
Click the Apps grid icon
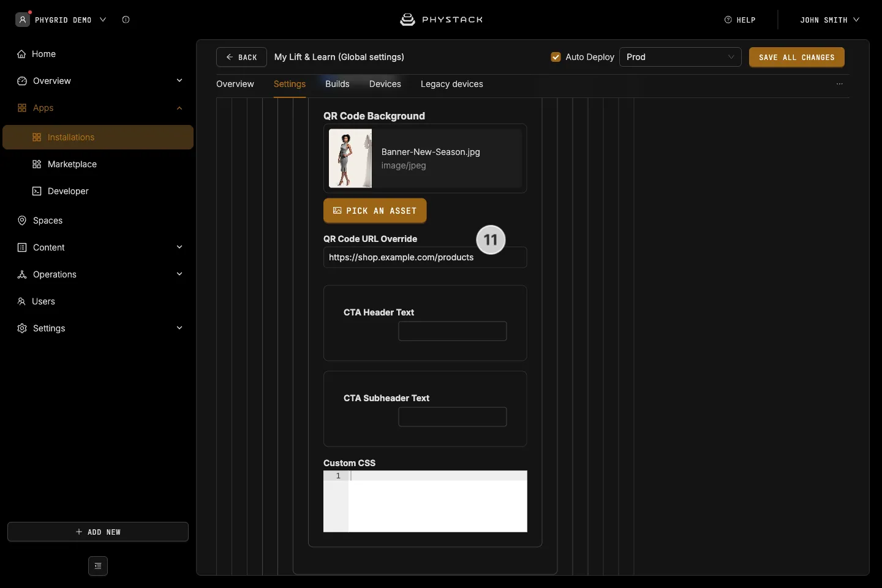point(22,108)
